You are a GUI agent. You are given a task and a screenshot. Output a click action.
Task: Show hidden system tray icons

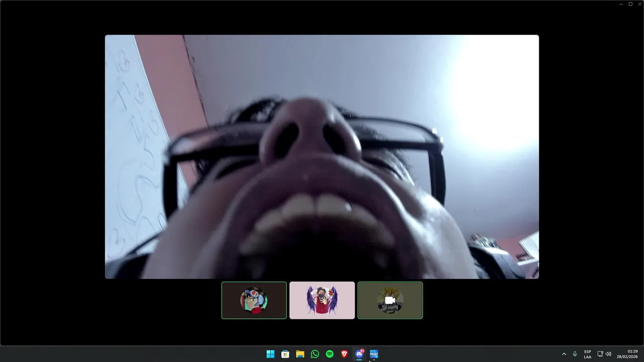[x=564, y=354]
